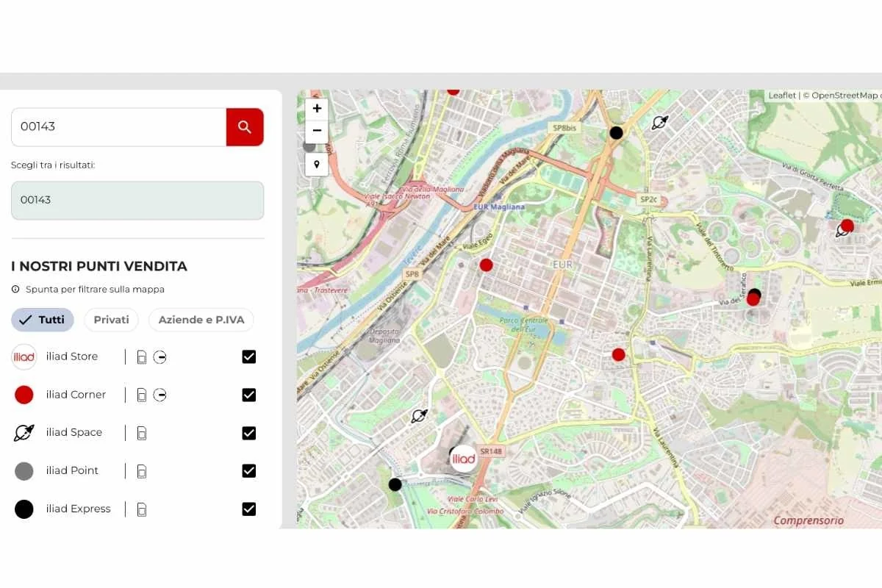This screenshot has height=588, width=882.
Task: Zoom out the map with minus button
Action: [317, 131]
